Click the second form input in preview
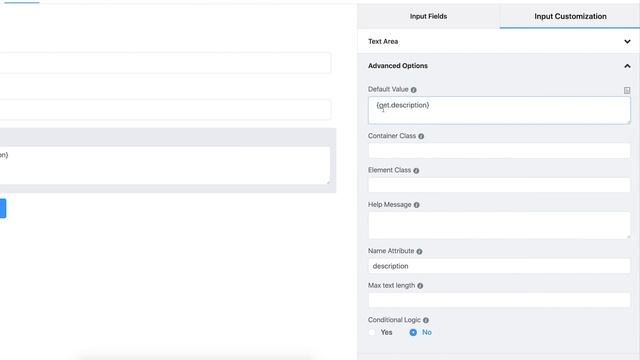 click(x=165, y=110)
